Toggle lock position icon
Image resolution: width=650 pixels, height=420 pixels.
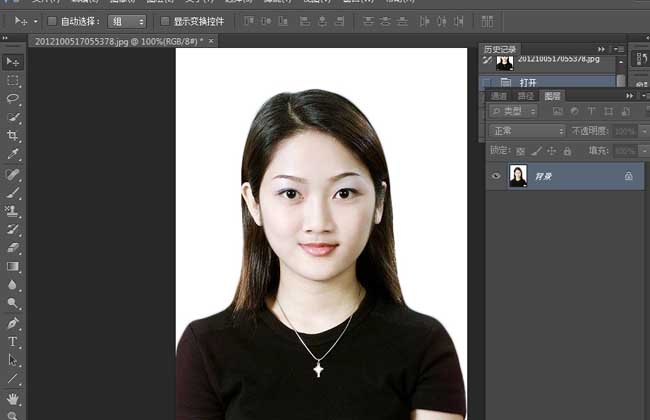552,151
